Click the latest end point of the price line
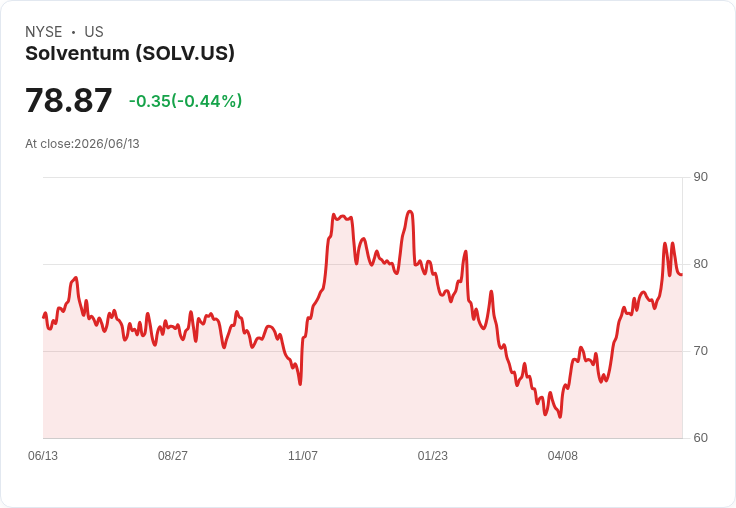 (x=681, y=275)
